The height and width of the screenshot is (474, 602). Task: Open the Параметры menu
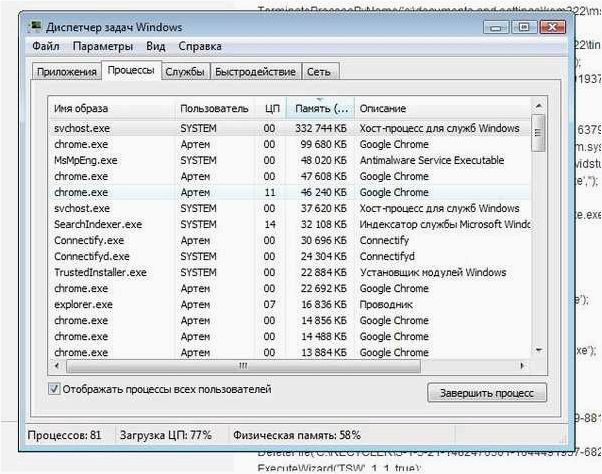click(103, 46)
